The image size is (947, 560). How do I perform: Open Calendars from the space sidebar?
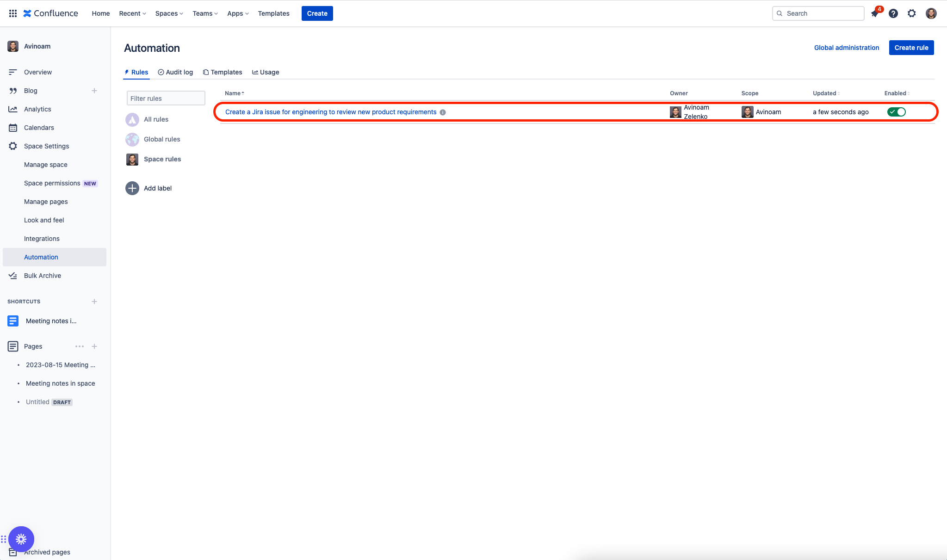click(39, 128)
